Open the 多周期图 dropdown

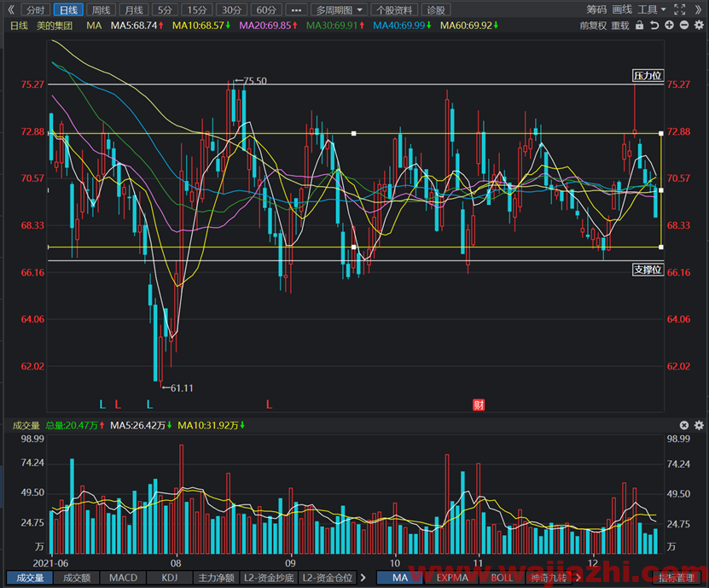339,10
